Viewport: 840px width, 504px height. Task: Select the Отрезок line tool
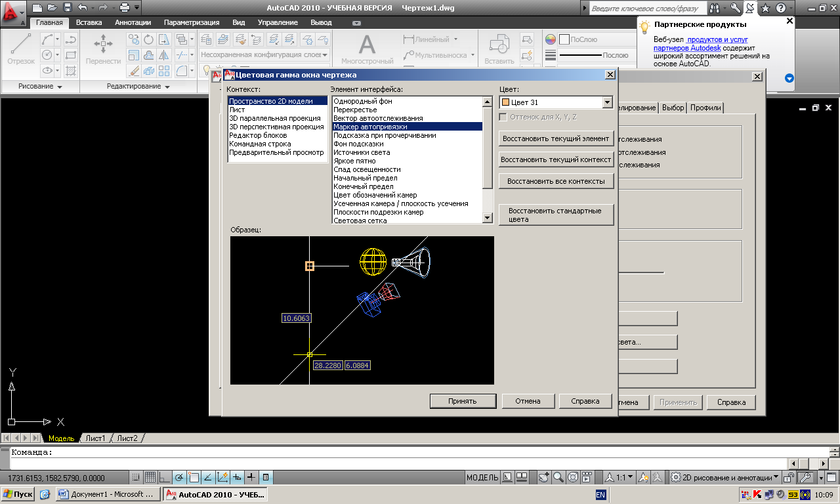pyautogui.click(x=21, y=49)
